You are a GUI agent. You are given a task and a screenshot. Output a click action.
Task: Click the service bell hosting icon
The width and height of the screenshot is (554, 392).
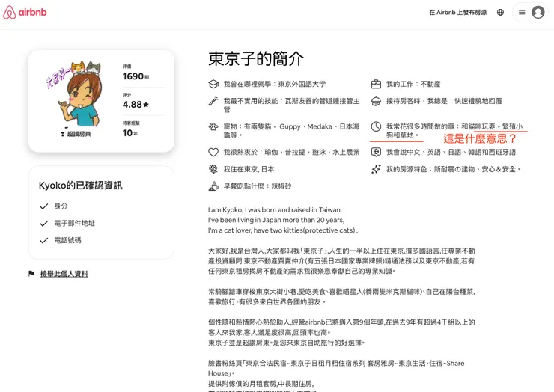(376, 101)
